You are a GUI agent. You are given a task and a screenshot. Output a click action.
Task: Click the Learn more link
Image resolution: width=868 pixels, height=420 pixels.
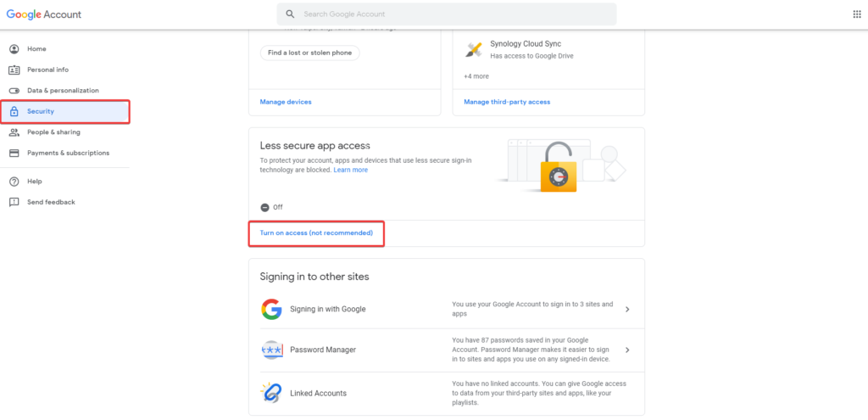351,170
